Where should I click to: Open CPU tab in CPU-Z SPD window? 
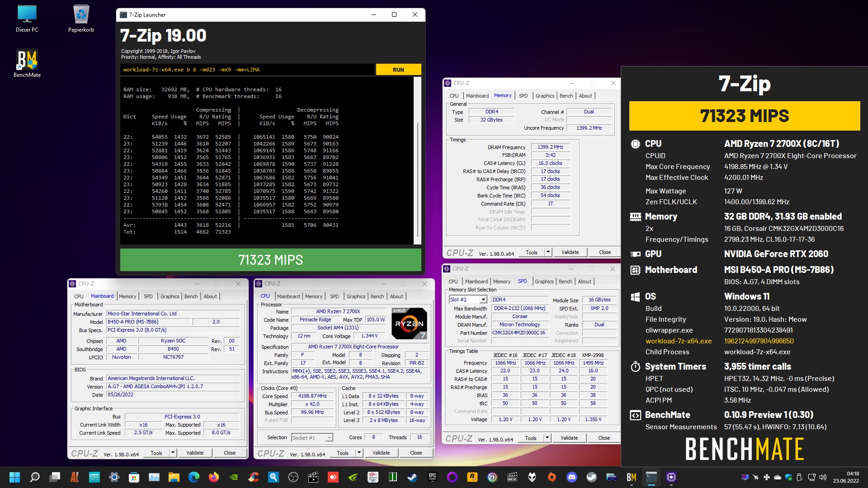click(x=453, y=282)
